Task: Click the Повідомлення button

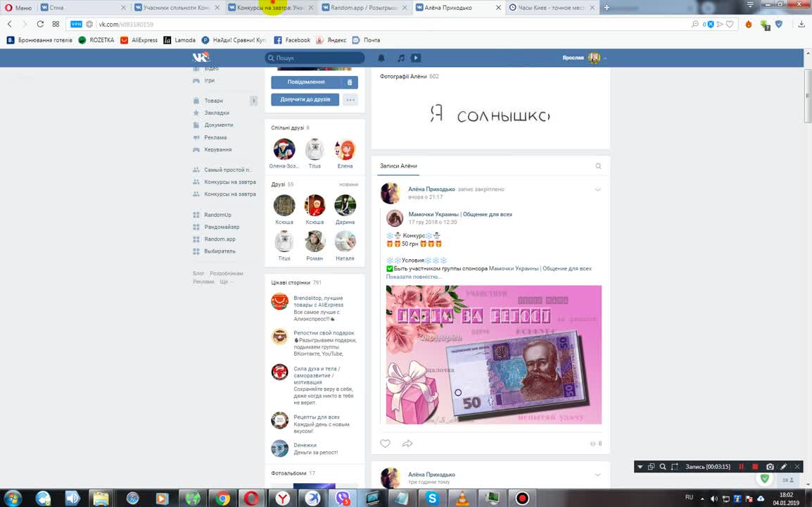Action: pos(306,82)
